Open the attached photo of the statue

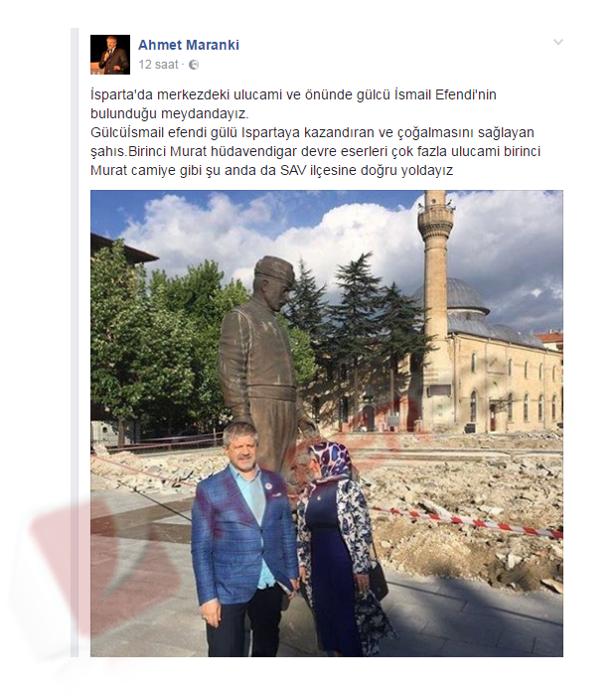click(x=327, y=423)
